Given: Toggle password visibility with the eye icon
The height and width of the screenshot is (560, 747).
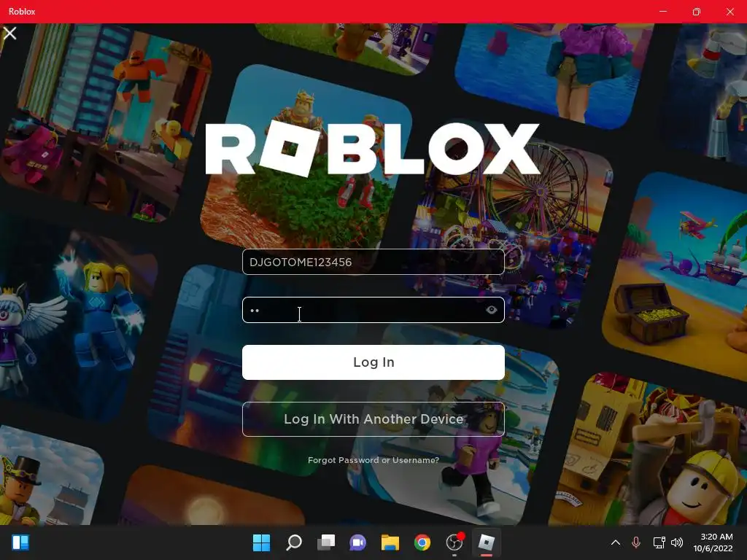Looking at the screenshot, I should [491, 310].
